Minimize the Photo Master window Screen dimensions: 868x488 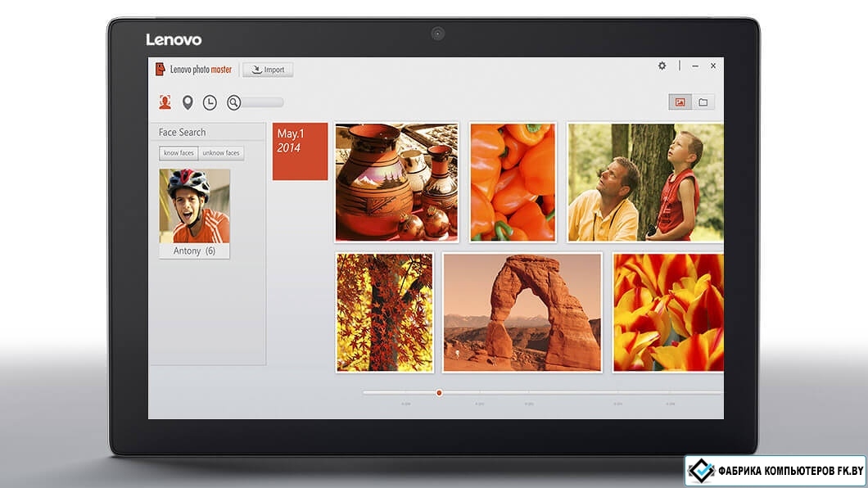click(x=695, y=66)
